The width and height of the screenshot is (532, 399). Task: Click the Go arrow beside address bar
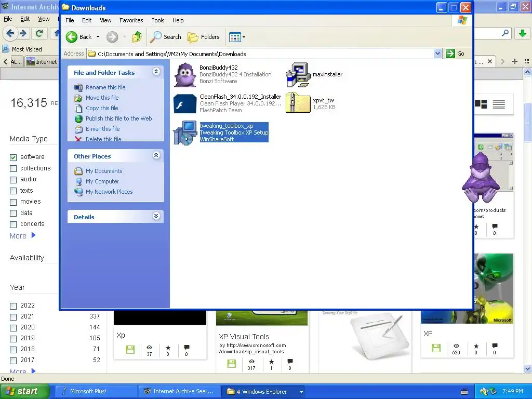[450, 54]
